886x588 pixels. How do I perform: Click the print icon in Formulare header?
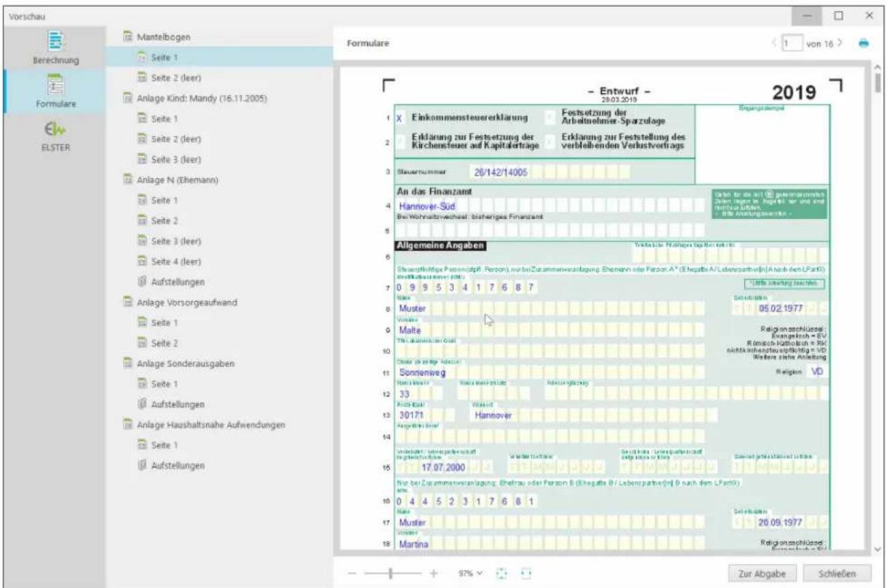pyautogui.click(x=863, y=43)
